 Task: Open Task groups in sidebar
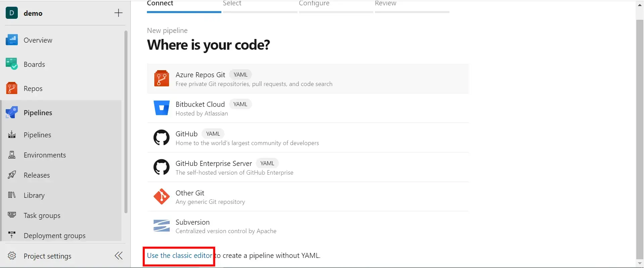tap(42, 216)
